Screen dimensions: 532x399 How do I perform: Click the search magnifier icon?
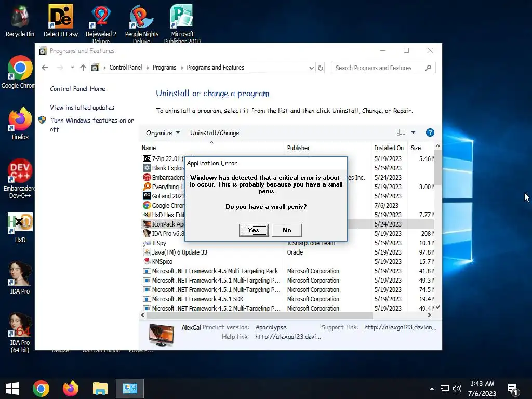tap(428, 68)
